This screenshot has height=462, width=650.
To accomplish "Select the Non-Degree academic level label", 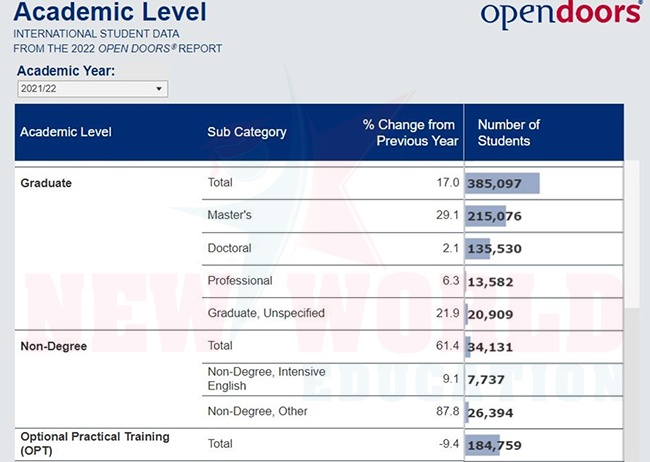I will [x=54, y=346].
